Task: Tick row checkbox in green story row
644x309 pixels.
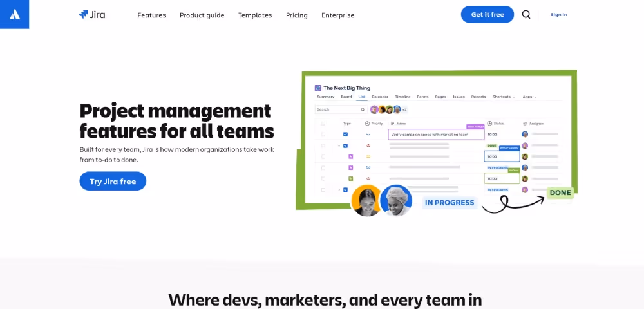Action: [323, 178]
